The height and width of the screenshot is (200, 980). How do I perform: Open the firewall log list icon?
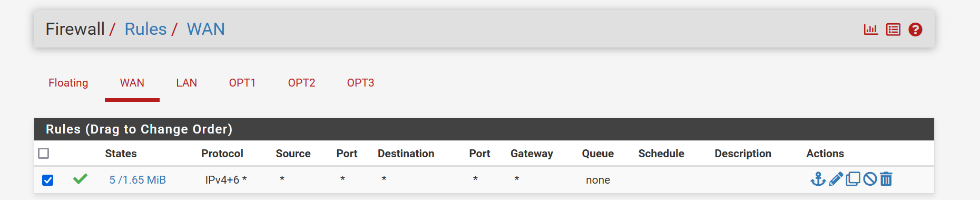pos(893,30)
